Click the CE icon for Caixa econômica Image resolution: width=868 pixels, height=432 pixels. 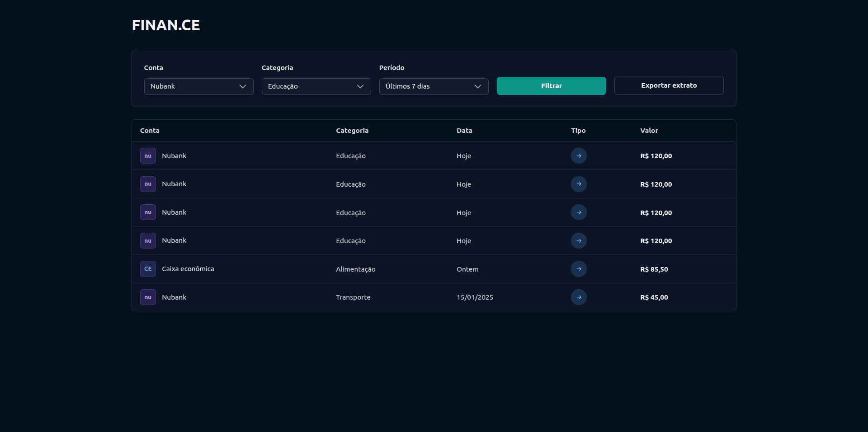click(x=148, y=269)
